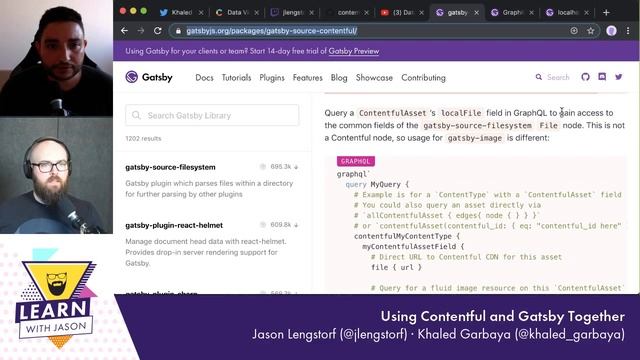640x360 pixels.
Task: Click the search icon in Gatsby Library field
Action: click(136, 116)
